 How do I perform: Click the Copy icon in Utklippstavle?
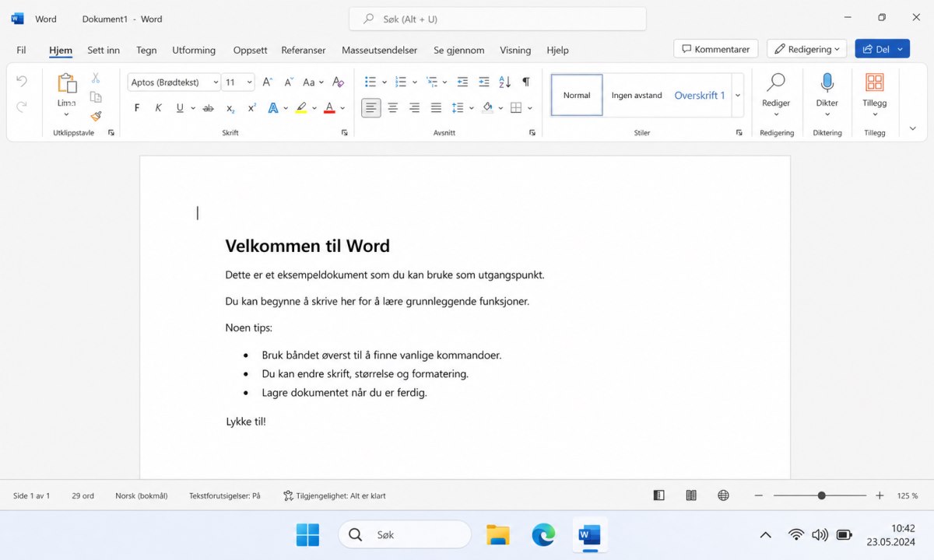[96, 97]
